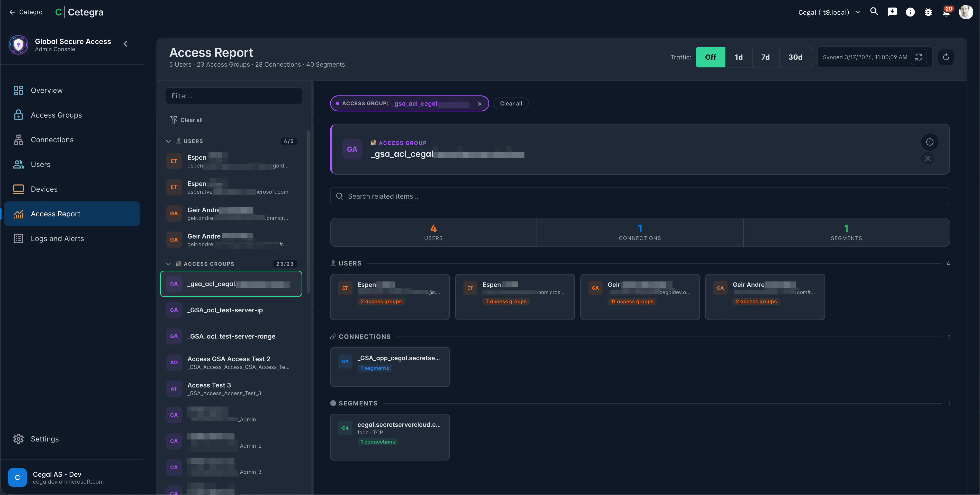Screen dimensions: 980x495
Task: Set Traffic range to 30d
Action: [795, 57]
